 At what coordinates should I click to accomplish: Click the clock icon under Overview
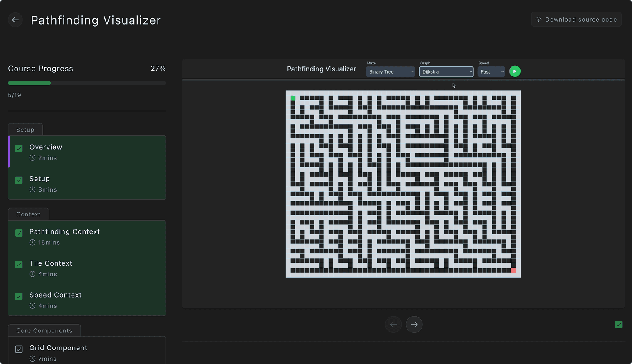[32, 158]
